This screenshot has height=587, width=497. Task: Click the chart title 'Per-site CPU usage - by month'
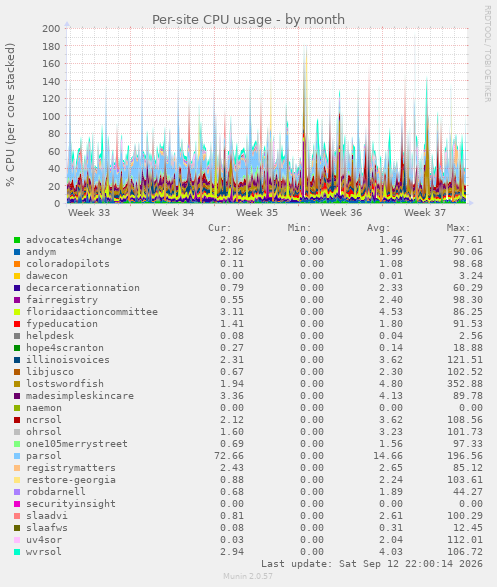[248, 19]
